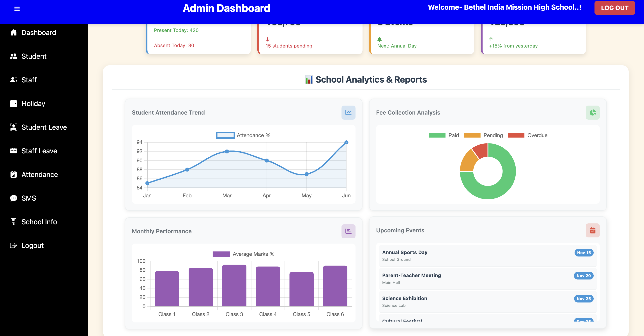Click the Staff icon in the sidebar
644x336 pixels.
click(13, 80)
